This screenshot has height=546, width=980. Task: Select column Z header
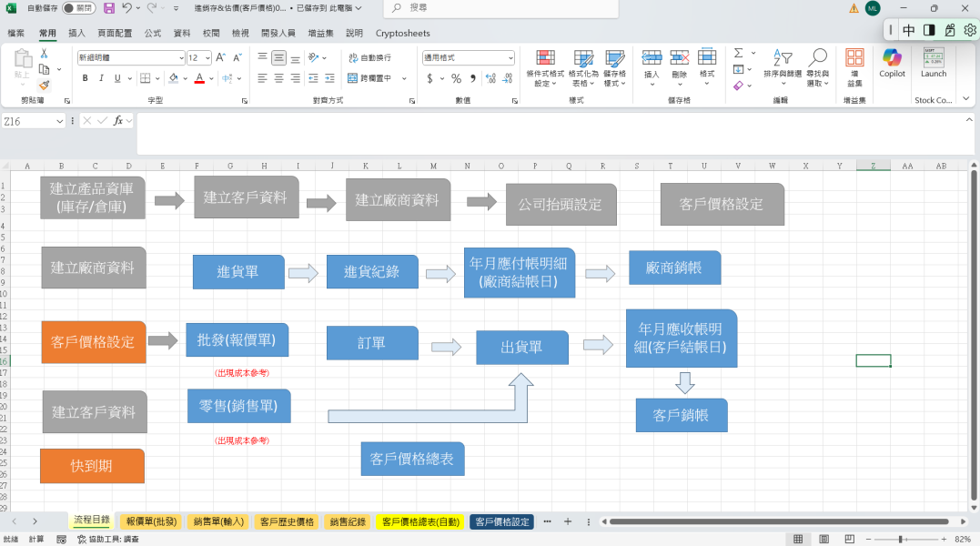click(874, 166)
